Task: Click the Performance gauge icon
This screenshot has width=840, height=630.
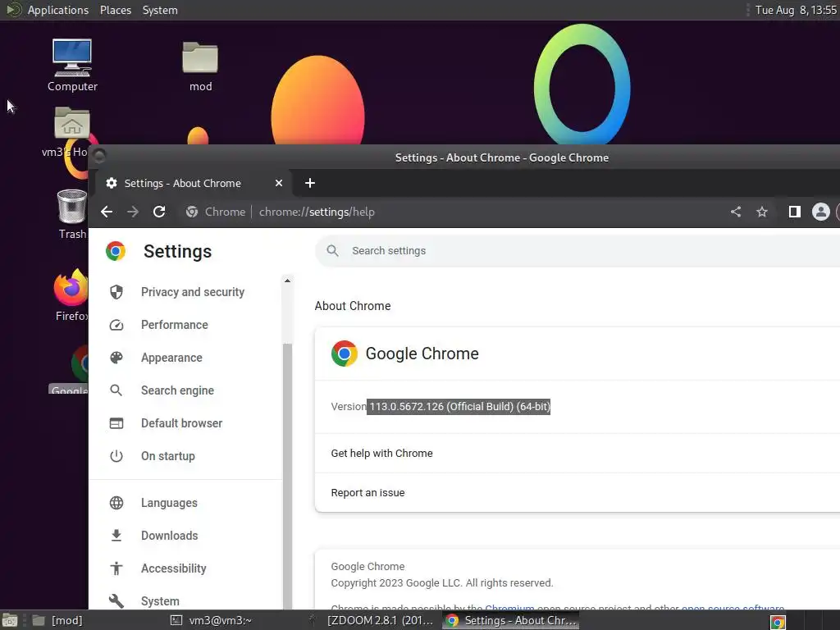Action: pyautogui.click(x=116, y=325)
